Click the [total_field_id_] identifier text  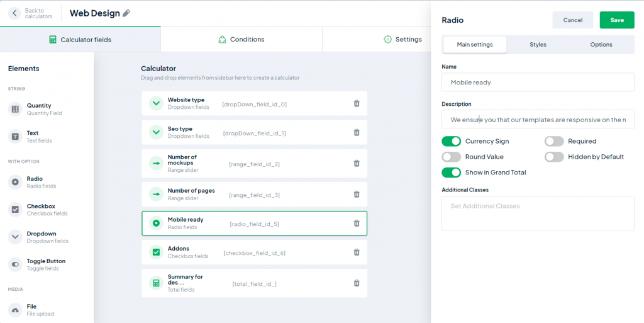[254, 284]
